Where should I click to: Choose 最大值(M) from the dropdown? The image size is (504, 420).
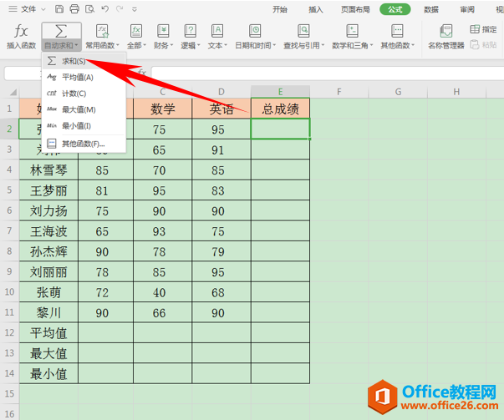coord(84,110)
